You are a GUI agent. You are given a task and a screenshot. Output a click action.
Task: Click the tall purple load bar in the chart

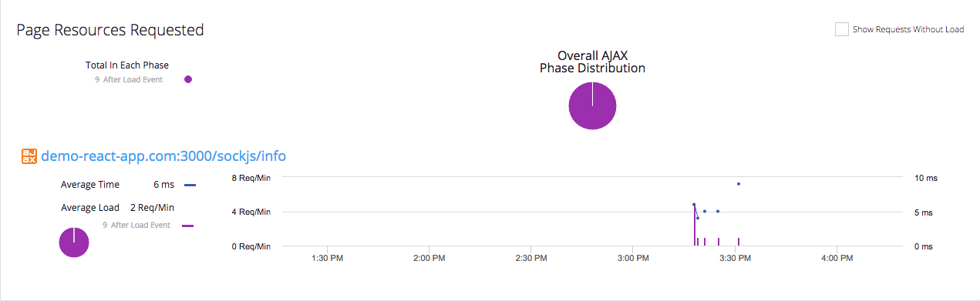pos(694,226)
